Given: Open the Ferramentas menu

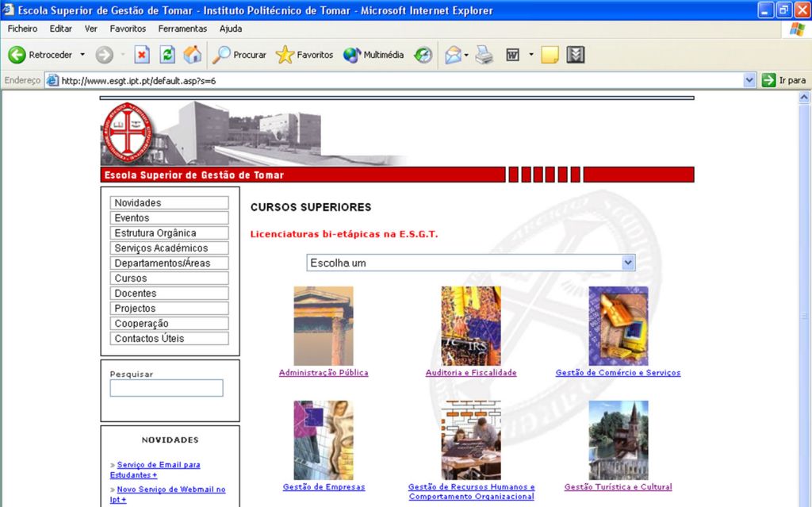Looking at the screenshot, I should click(x=182, y=29).
